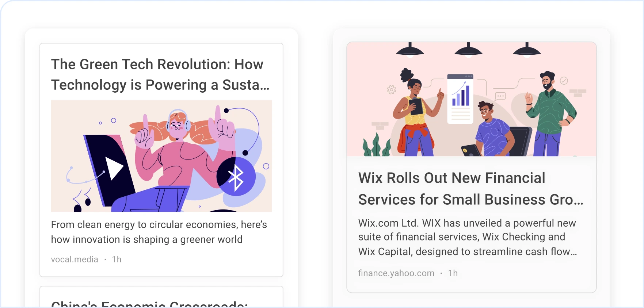
Task: Click the finance.yahoo.com source label
Action: [396, 273]
